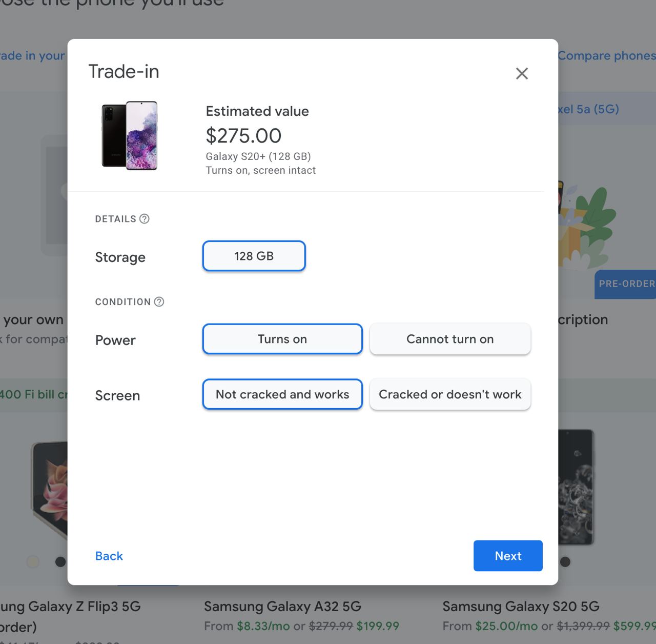Choose Cannot turn on for Power
Viewport: 656px width, 644px height.
(450, 339)
